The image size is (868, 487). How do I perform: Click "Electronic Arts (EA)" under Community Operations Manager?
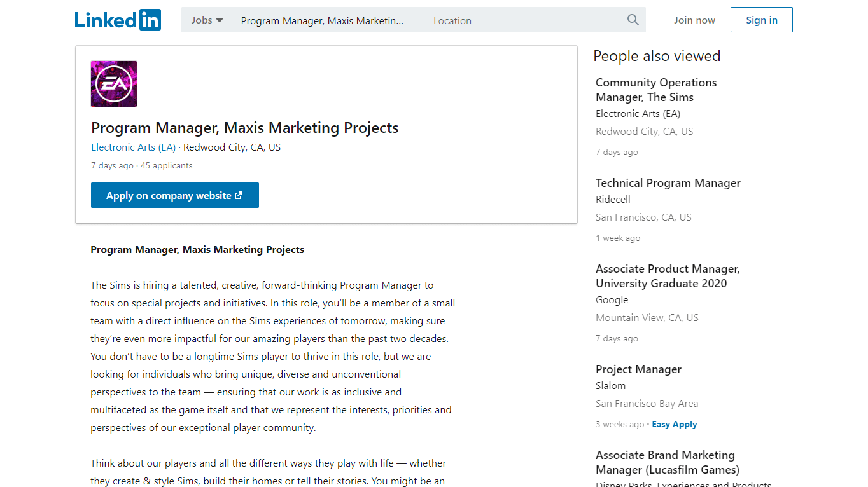coord(638,114)
